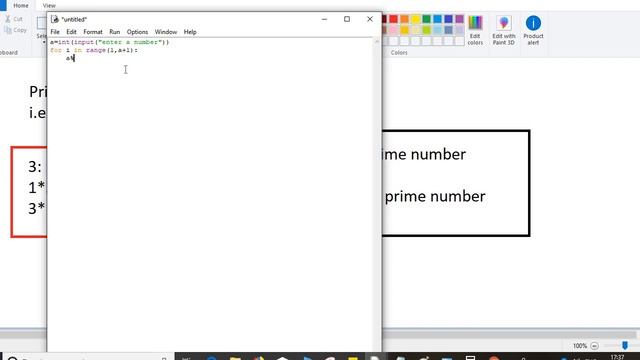Screen dimensions: 640x360
Task: Click in the empty IDLE editor area
Action: click(211, 204)
